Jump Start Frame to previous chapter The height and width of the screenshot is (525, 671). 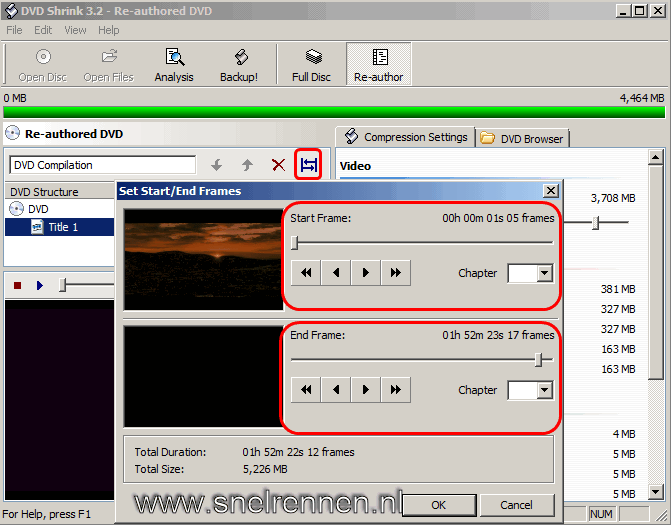306,273
